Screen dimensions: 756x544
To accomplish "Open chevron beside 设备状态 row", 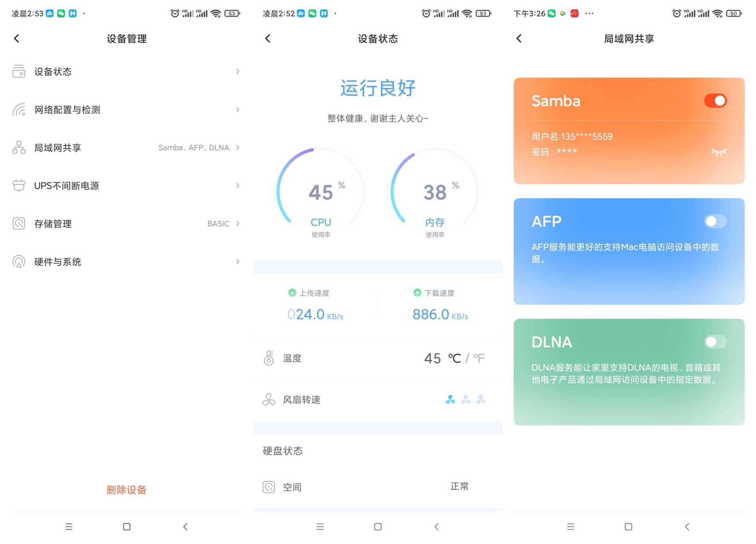I will pyautogui.click(x=237, y=71).
